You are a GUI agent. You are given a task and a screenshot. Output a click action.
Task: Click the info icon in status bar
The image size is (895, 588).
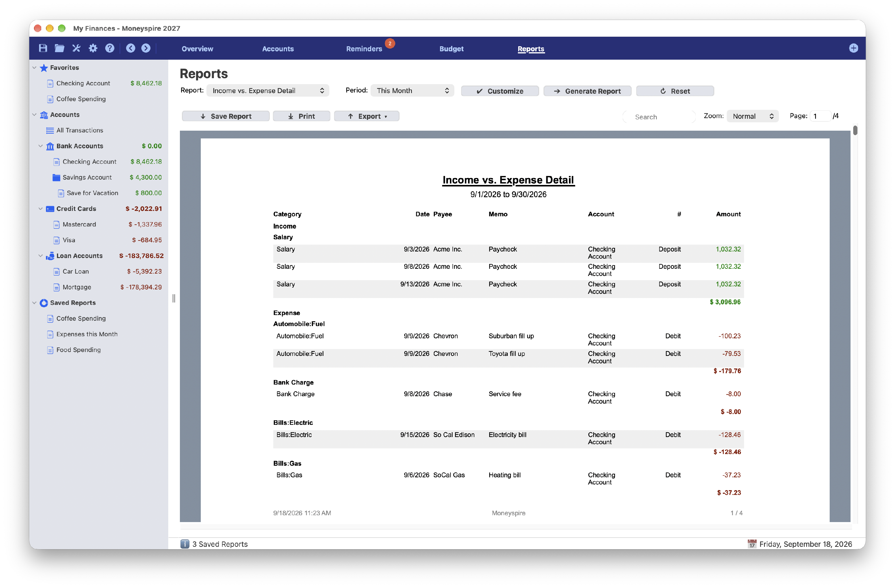pos(185,544)
